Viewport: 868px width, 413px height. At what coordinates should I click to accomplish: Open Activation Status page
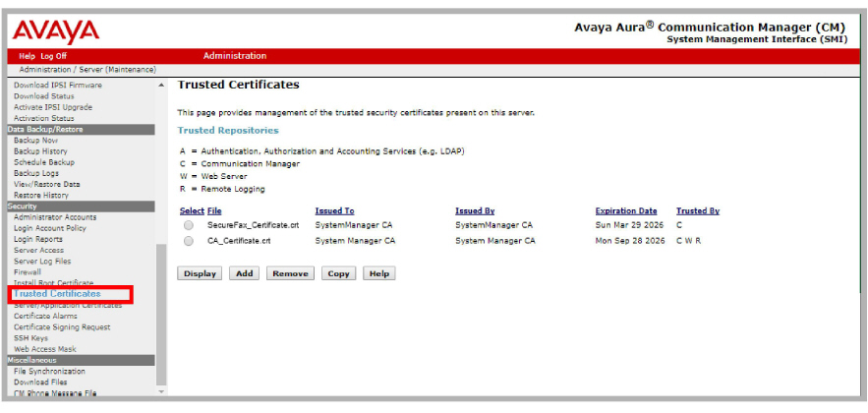[43, 118]
